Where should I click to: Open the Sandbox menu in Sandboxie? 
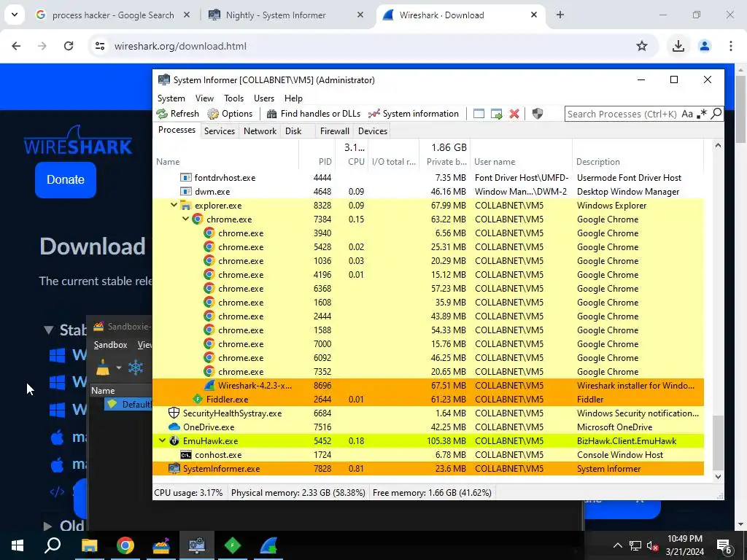point(111,345)
